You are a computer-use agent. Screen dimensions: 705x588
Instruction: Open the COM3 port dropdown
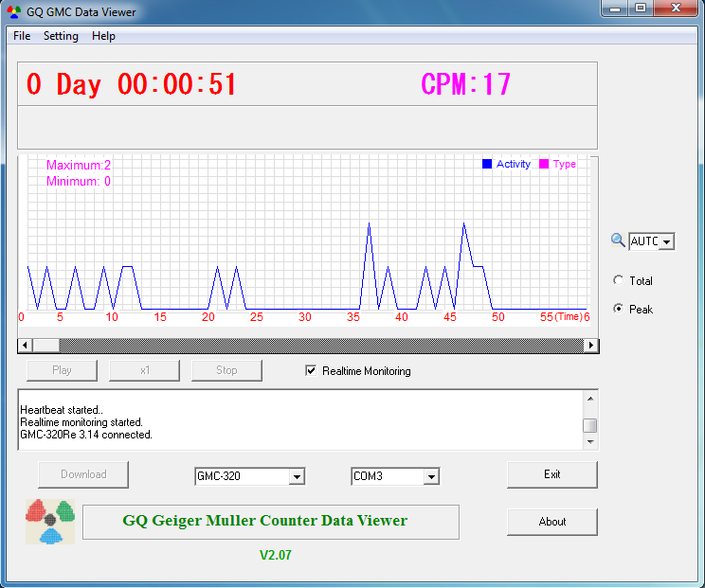click(x=431, y=476)
